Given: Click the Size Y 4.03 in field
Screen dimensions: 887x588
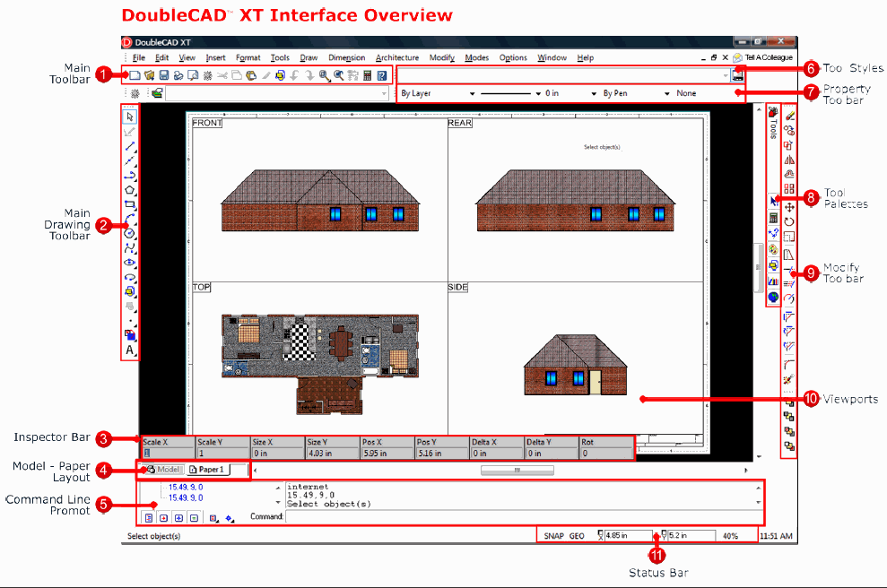Looking at the screenshot, I should [332, 454].
